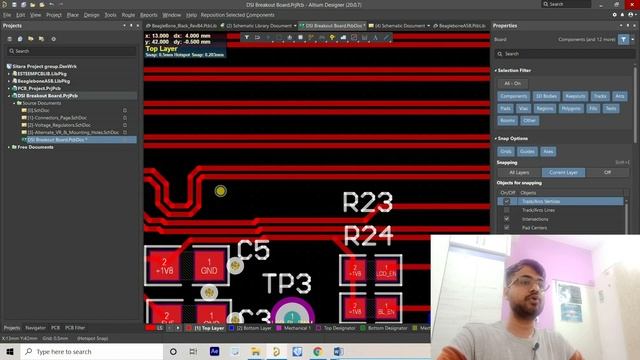Screen dimensions: 640x360
Task: Activate the Interactive Routing tool in the Active Bar
Action: coord(311,38)
